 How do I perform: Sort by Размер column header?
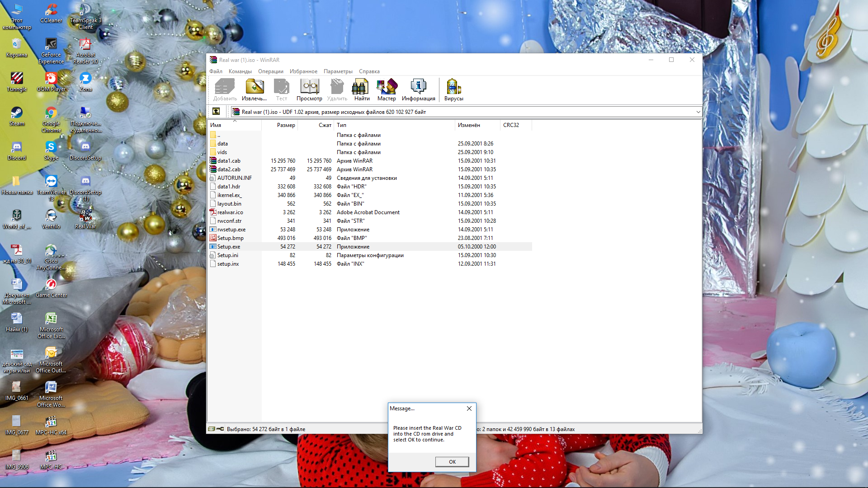(279, 125)
